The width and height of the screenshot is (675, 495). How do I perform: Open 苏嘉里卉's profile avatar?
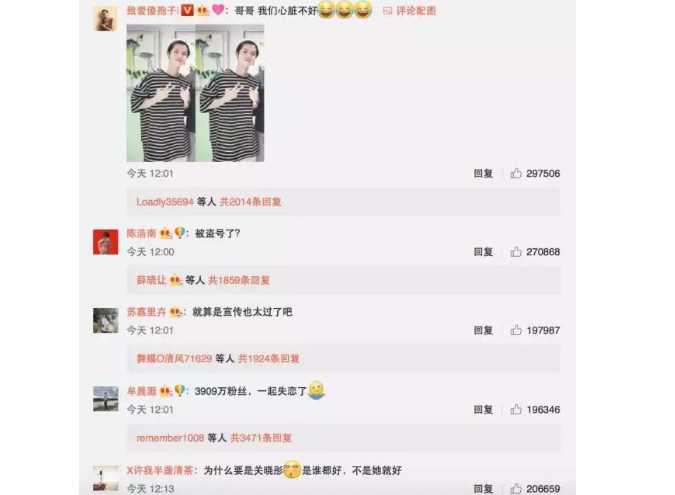point(105,320)
